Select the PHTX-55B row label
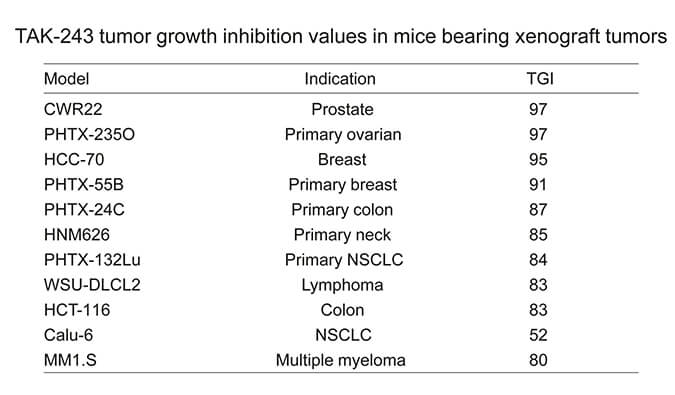 [84, 185]
